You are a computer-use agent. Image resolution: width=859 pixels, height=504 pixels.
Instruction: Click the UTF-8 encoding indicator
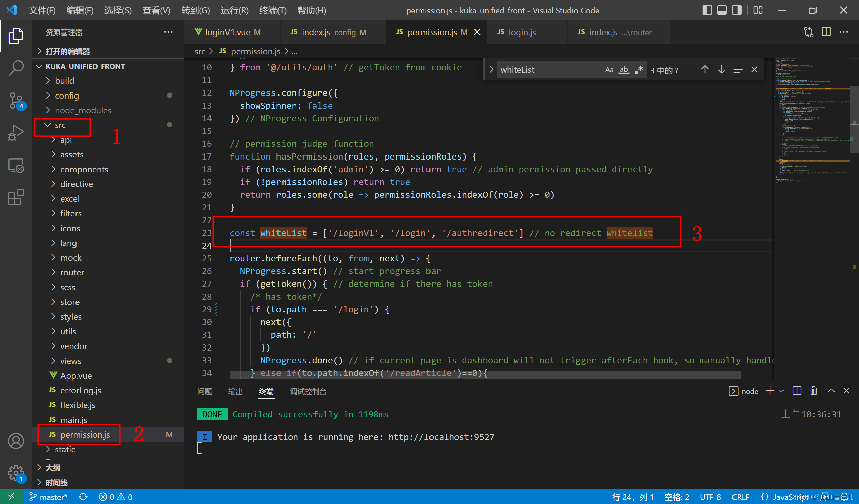[x=710, y=497]
